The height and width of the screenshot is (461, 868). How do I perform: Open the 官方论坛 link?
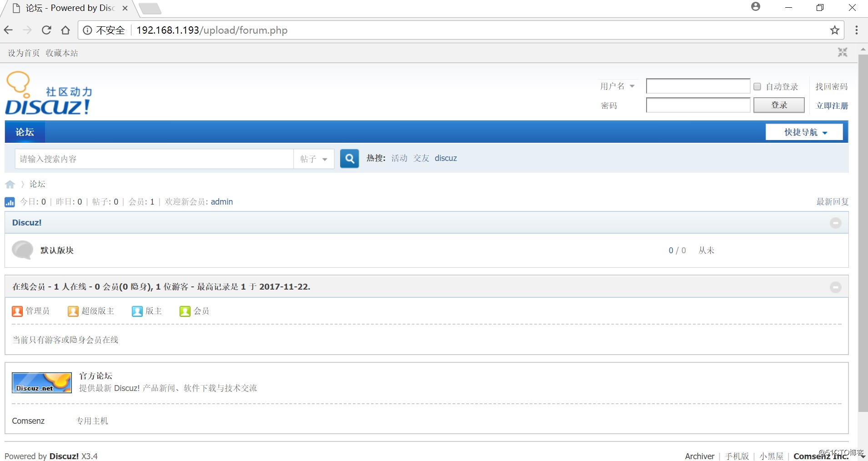(95, 376)
